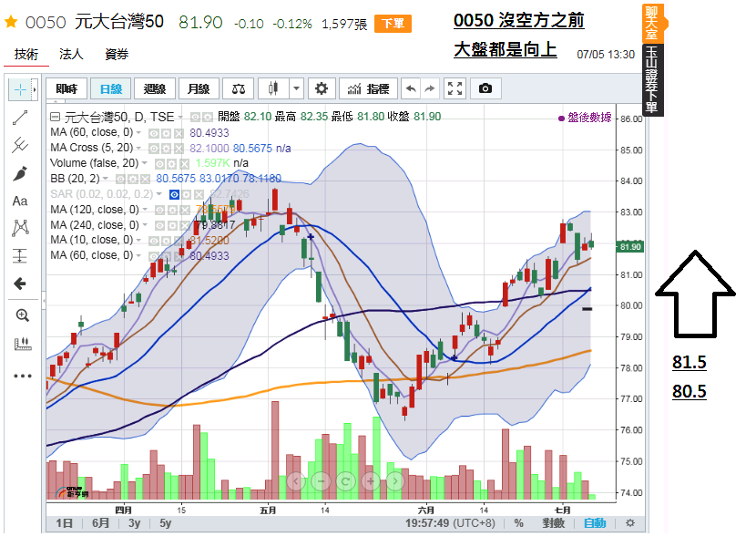Set range to 3y
756x547 pixels.
[134, 523]
